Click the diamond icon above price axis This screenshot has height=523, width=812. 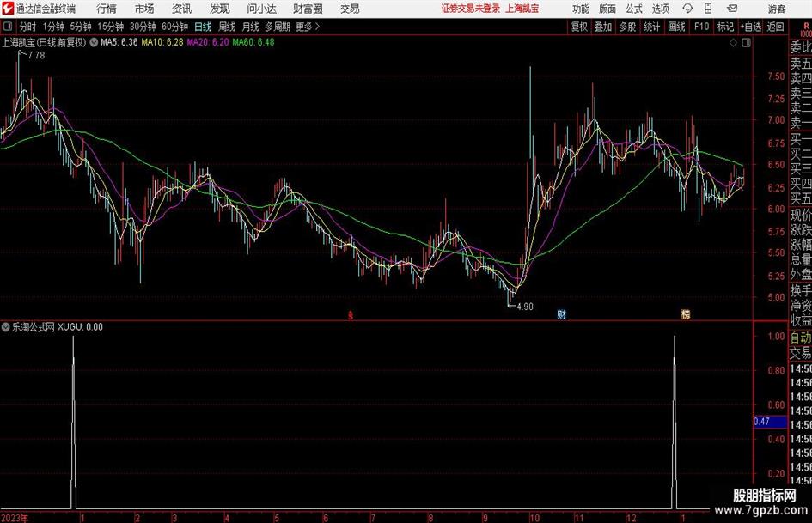click(733, 43)
